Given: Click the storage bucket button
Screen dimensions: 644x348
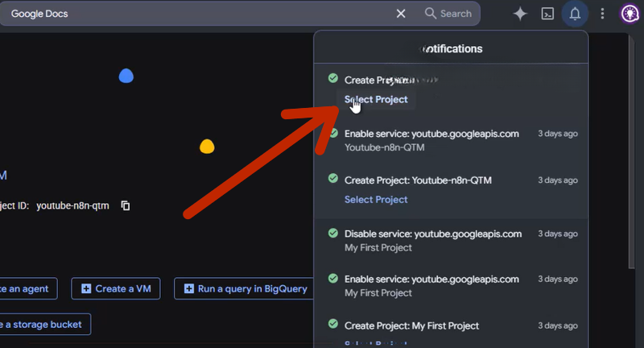Looking at the screenshot, I should (44, 325).
